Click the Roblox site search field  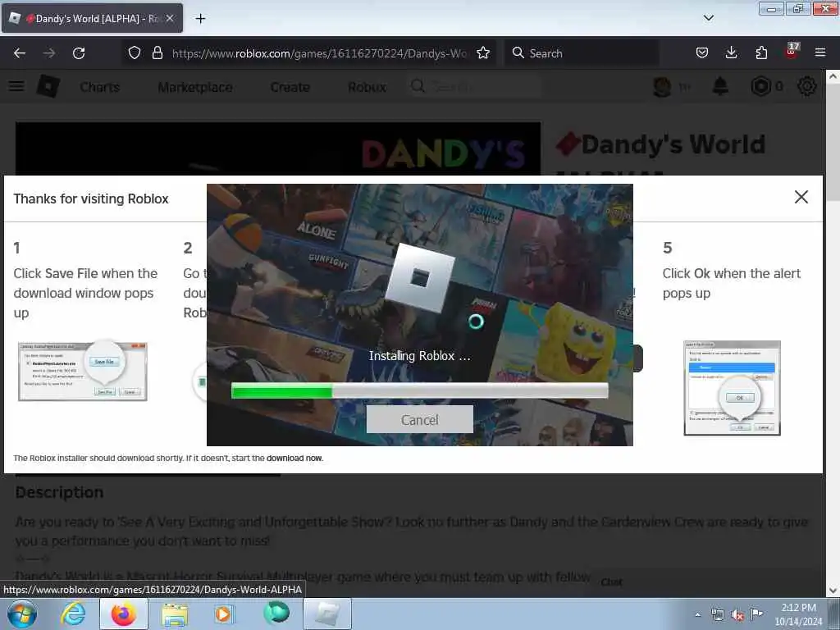click(474, 86)
